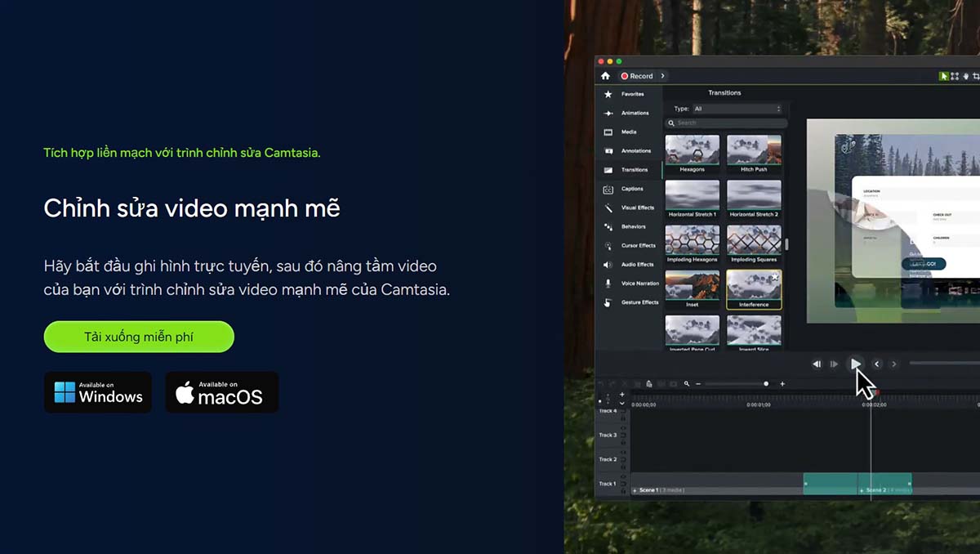Select the green arrow Edit mode tool
Viewport: 980px width, 554px height.
943,76
